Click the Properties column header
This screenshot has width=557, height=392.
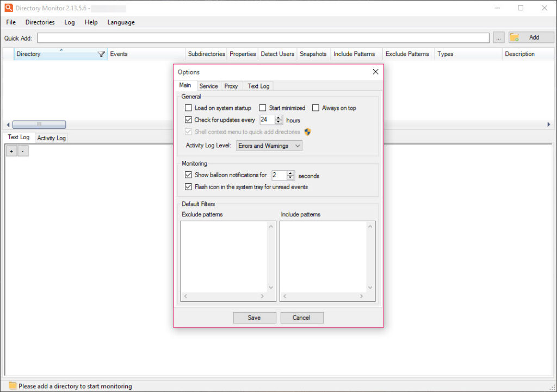pos(243,54)
